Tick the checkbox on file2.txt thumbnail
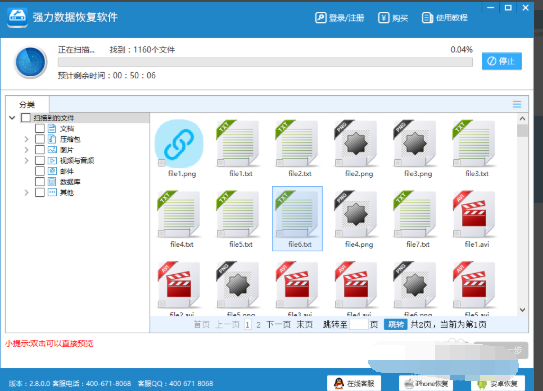The height and width of the screenshot is (391, 543). [x=280, y=163]
